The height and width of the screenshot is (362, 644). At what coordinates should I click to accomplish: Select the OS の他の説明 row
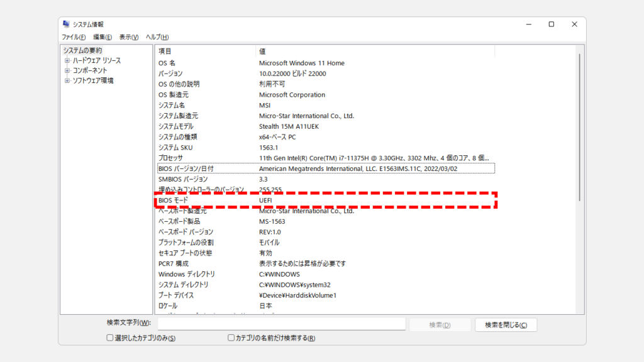pyautogui.click(x=326, y=84)
